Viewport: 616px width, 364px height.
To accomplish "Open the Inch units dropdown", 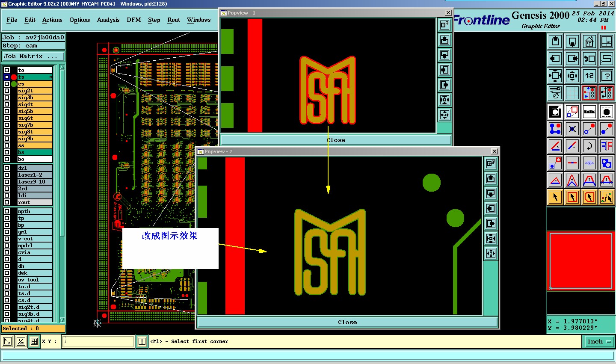I will (599, 341).
